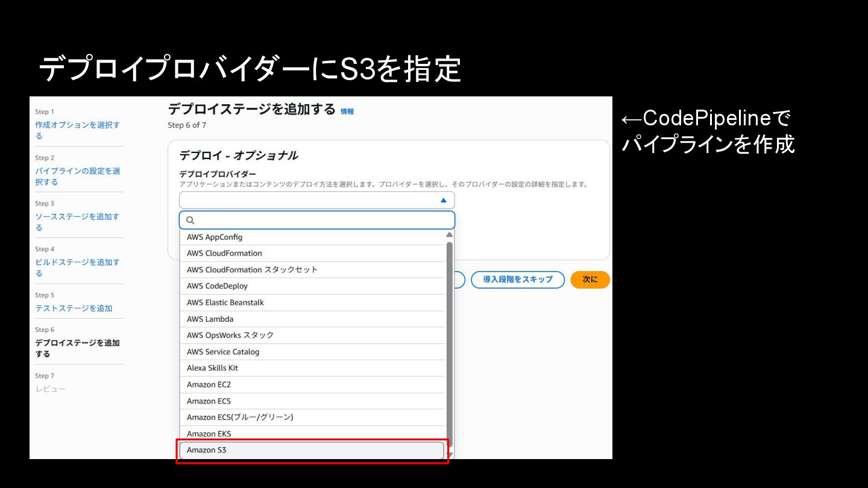The image size is (868, 488).
Task: Select AWS OpsWorks スタック option
Action: point(312,335)
